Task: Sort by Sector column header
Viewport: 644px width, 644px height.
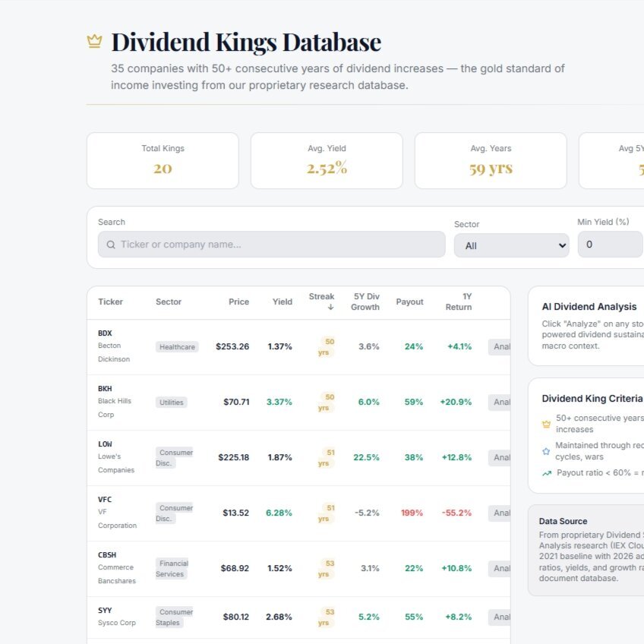Action: 169,301
